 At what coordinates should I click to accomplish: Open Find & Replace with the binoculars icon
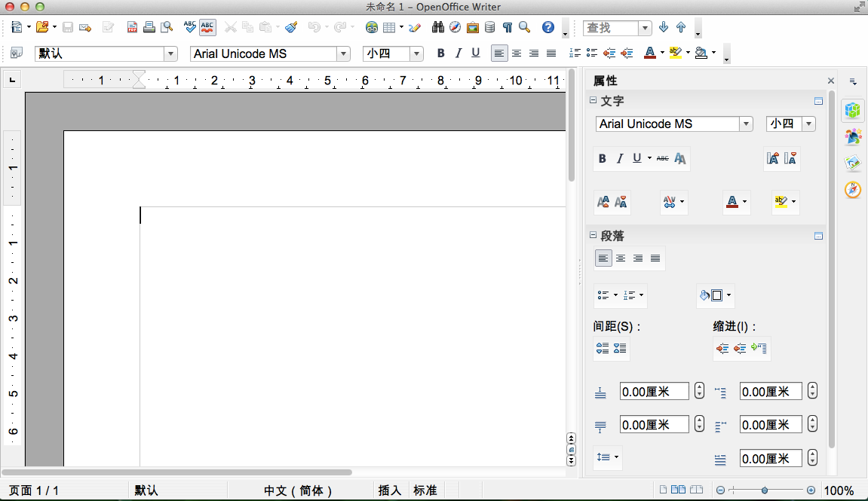tap(438, 27)
